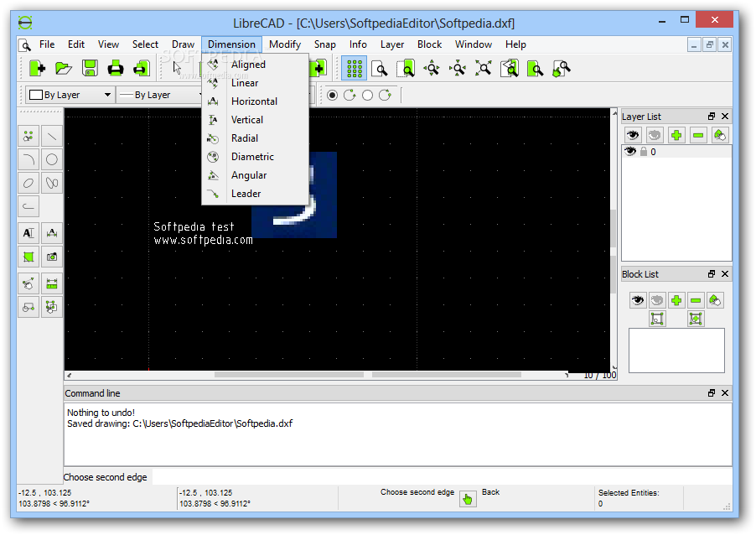
Task: Click the Print icon in the toolbar
Action: tap(116, 69)
